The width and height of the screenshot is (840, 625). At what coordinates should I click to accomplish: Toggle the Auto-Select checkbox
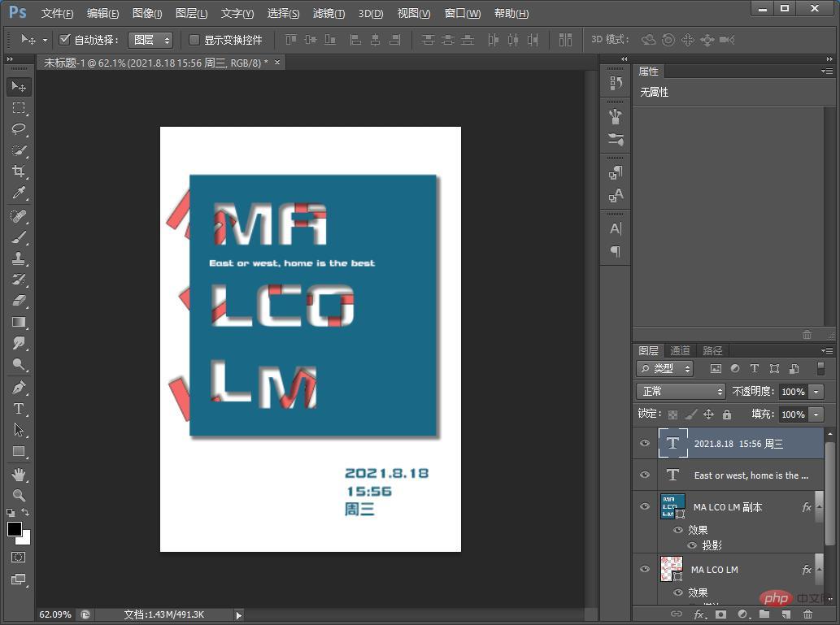[65, 39]
